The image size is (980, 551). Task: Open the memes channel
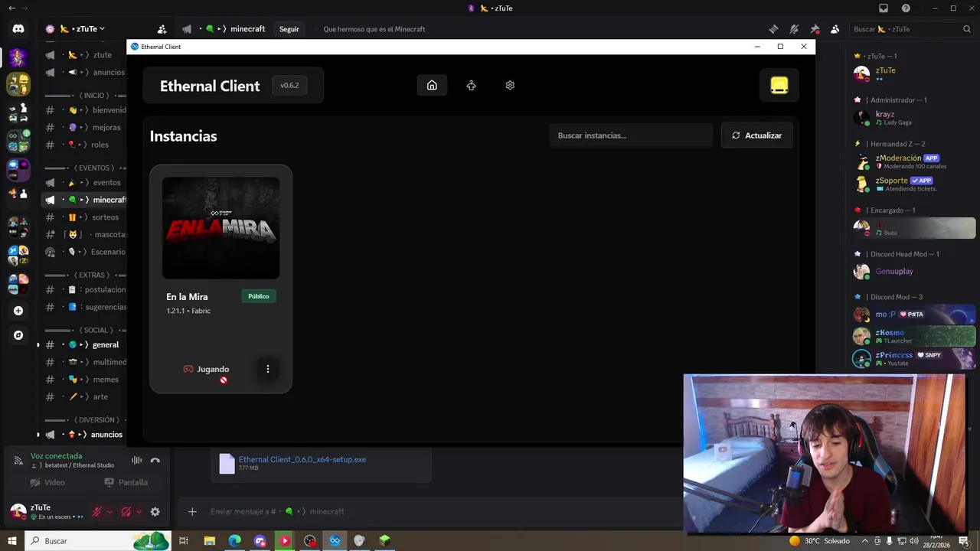84,380
